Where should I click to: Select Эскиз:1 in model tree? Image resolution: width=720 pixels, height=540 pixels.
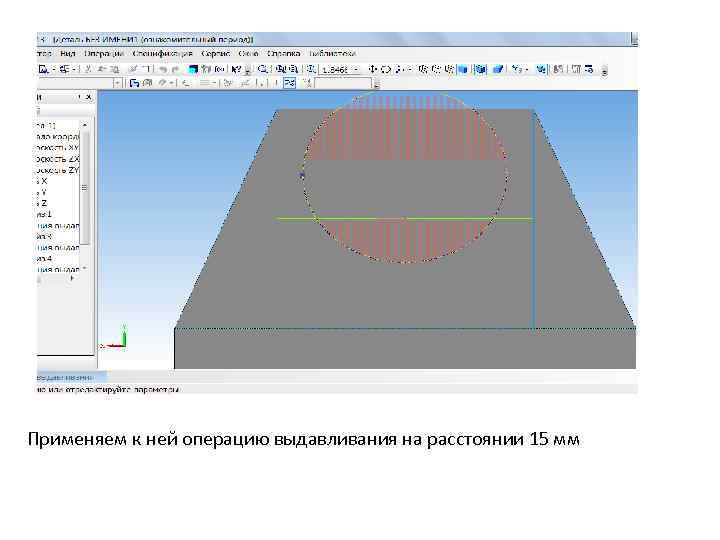[45, 214]
